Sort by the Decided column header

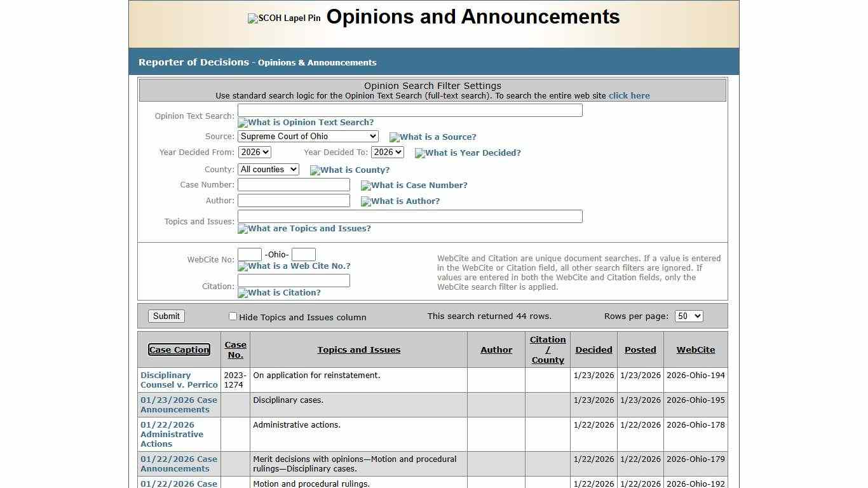tap(593, 350)
